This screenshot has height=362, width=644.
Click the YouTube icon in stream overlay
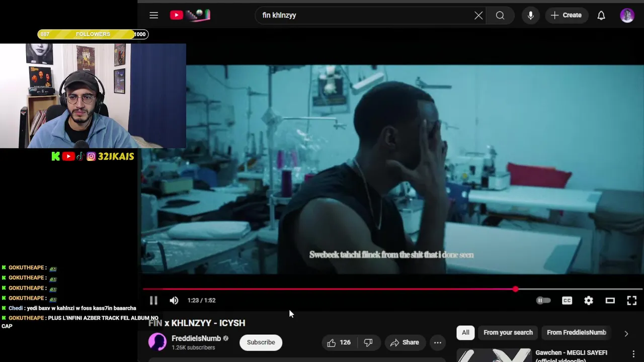coord(68,156)
